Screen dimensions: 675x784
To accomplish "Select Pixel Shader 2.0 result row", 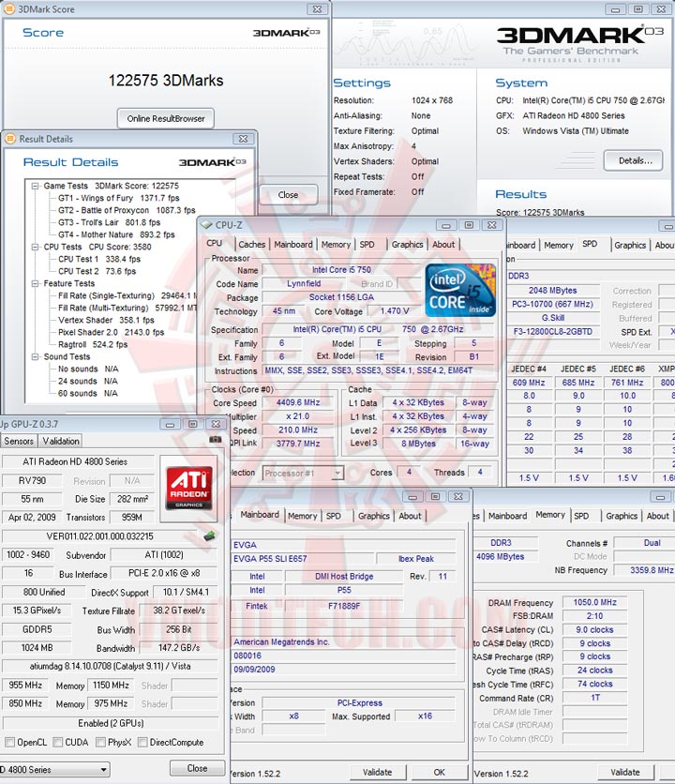I will [111, 333].
